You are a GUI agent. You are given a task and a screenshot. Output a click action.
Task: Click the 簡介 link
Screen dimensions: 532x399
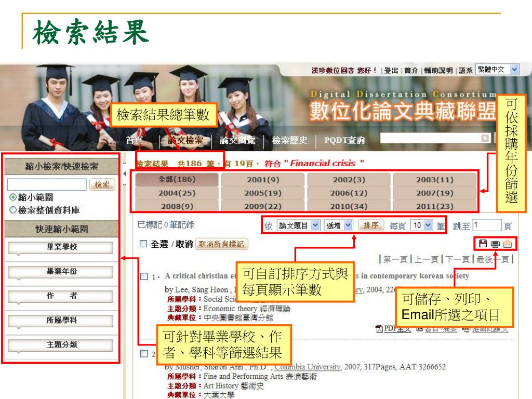(411, 70)
